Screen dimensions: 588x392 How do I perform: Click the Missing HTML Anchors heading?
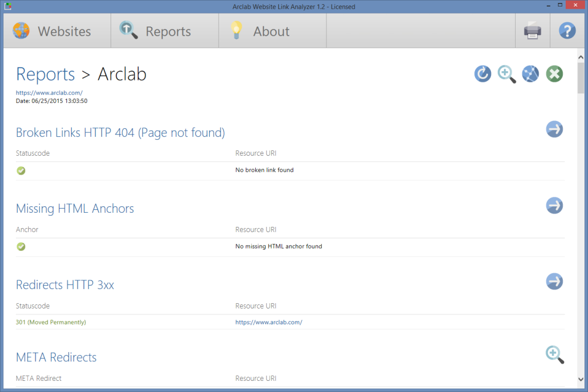(x=75, y=209)
